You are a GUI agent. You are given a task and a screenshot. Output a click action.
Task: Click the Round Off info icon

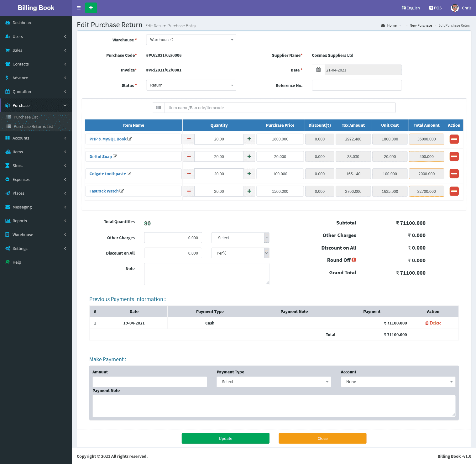354,260
